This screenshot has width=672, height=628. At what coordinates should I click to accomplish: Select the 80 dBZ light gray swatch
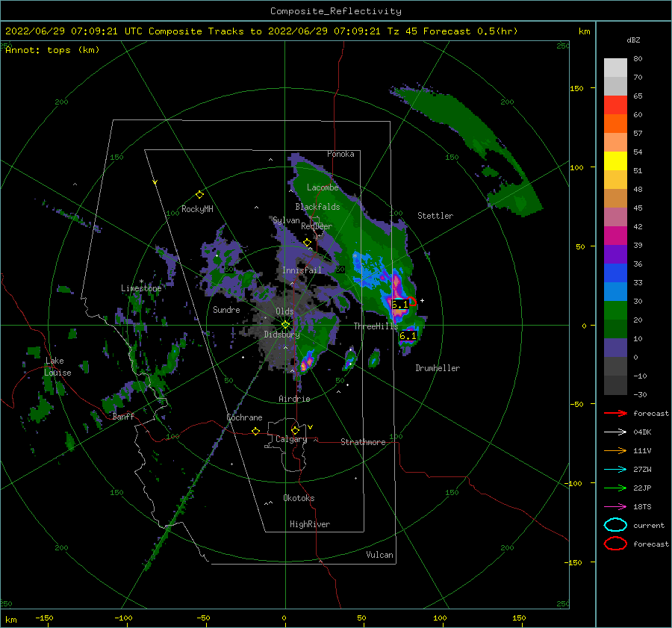pos(615,67)
